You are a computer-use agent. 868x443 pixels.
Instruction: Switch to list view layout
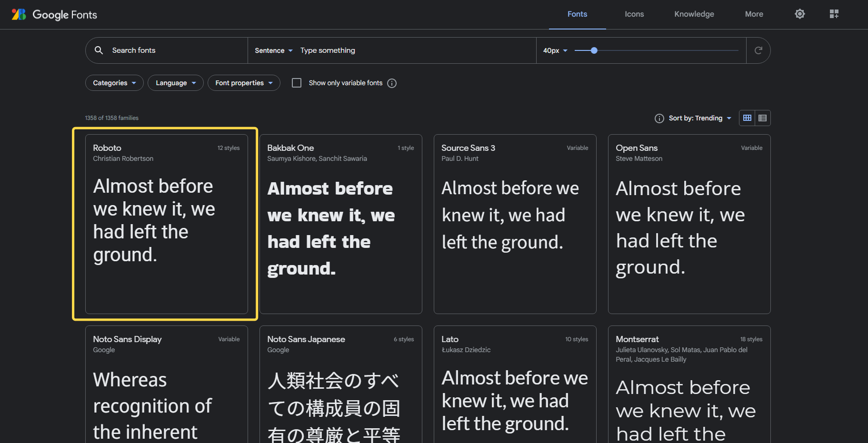pyautogui.click(x=762, y=118)
